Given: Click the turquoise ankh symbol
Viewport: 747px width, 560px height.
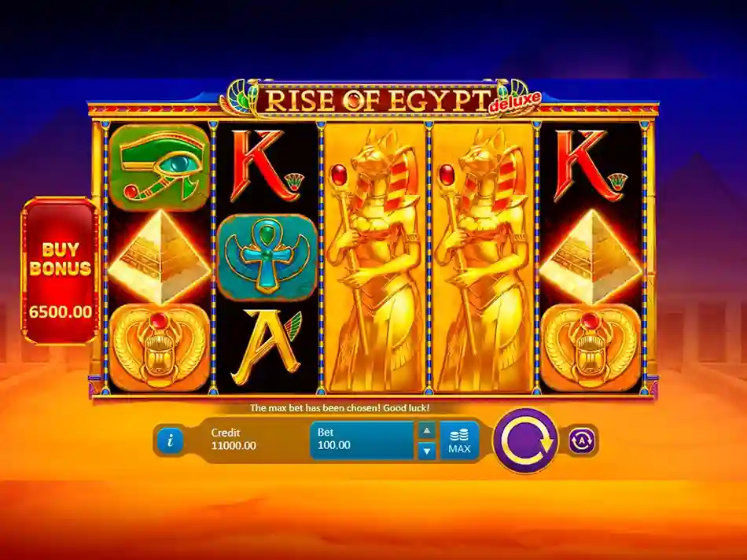Looking at the screenshot, I should click(267, 257).
